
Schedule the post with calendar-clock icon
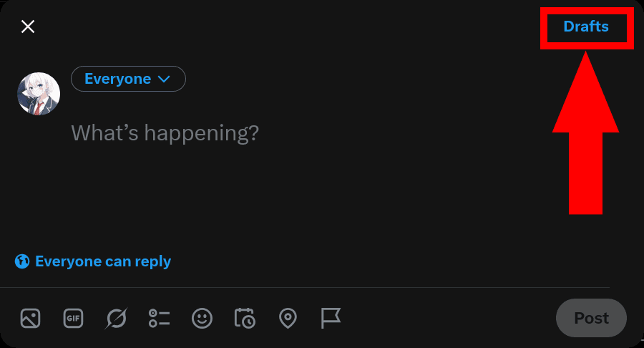coord(245,318)
